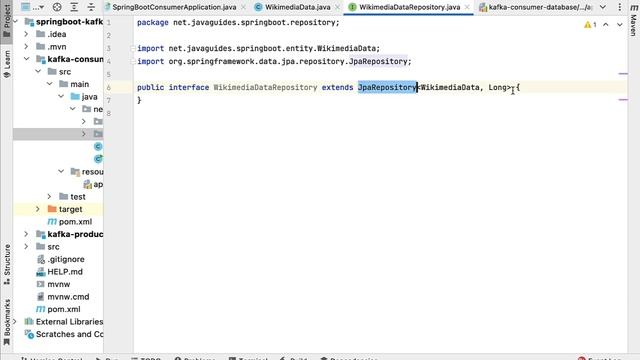This screenshot has width=640, height=360.
Task: Toggle the Structure tool window button
Action: [x=7, y=264]
